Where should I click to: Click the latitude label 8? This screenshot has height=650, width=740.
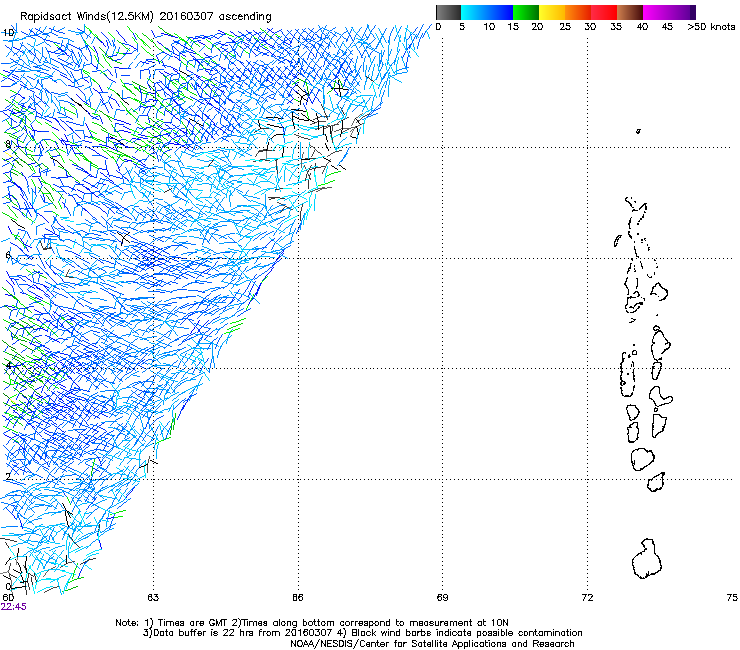tap(8, 144)
